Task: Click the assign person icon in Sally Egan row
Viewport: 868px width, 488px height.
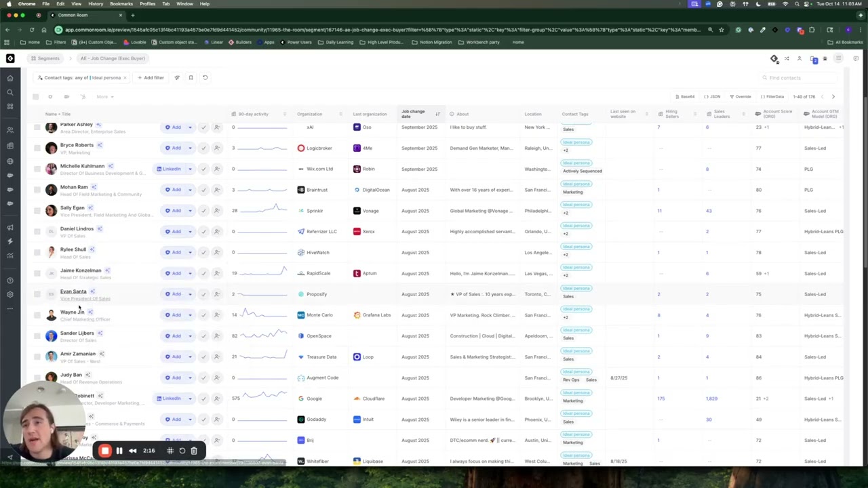Action: 217,211
